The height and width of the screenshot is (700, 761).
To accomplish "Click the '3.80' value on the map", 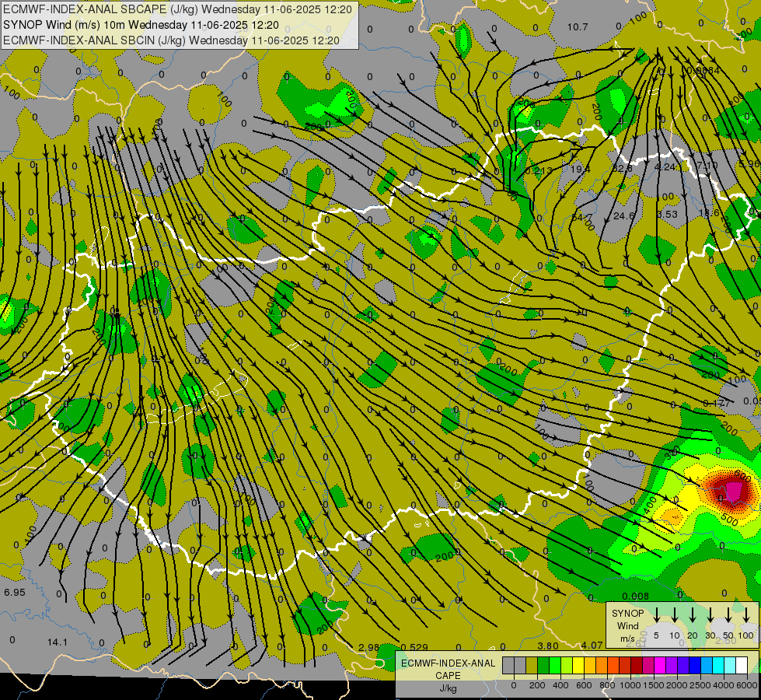I will click(549, 646).
